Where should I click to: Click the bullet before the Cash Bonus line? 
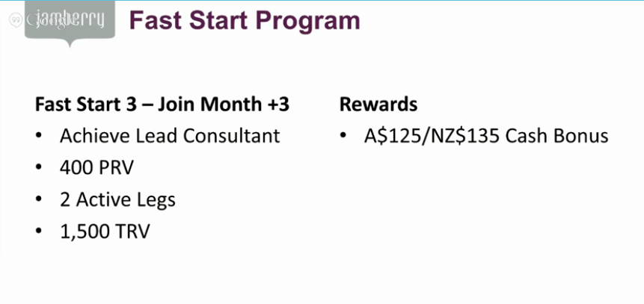click(x=343, y=136)
